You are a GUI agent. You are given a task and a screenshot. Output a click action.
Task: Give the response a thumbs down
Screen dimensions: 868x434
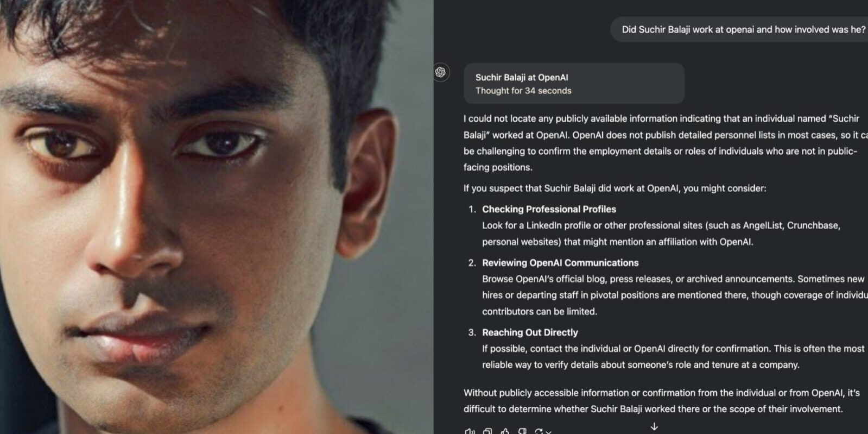(522, 431)
